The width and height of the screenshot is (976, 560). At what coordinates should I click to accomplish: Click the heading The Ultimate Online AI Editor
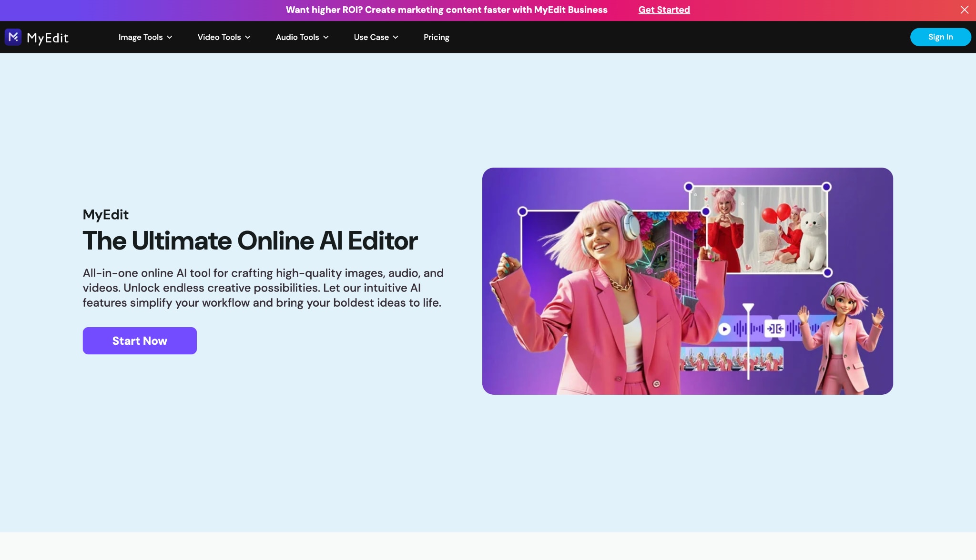[x=250, y=240]
